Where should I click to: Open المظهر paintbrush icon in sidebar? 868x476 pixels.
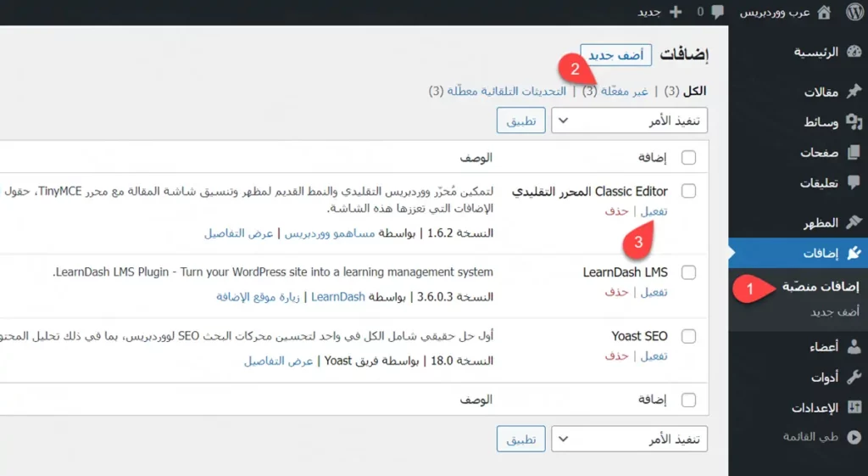click(x=854, y=223)
